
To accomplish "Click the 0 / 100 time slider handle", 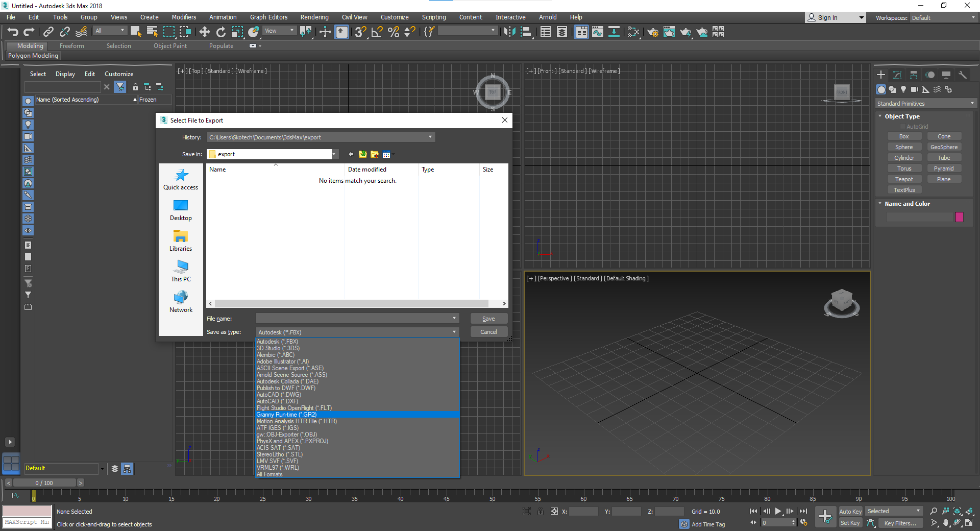I will 44,483.
